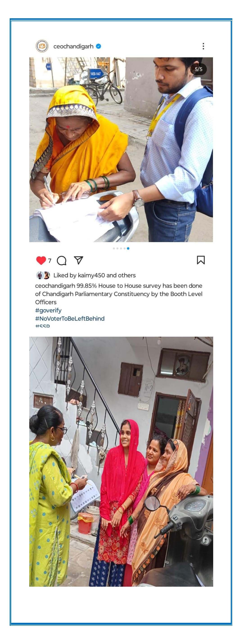Click the like count number 7
Viewport: 242px width, 644px height.
pyautogui.click(x=50, y=261)
